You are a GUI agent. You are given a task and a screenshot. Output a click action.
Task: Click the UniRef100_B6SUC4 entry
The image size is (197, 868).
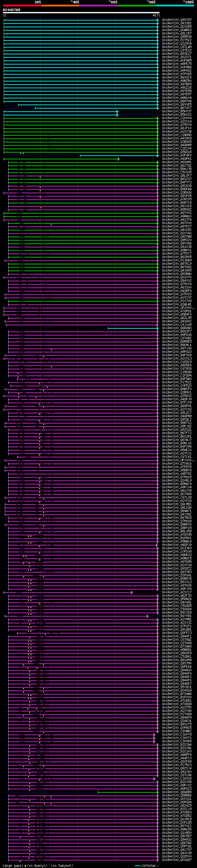[x=176, y=78]
